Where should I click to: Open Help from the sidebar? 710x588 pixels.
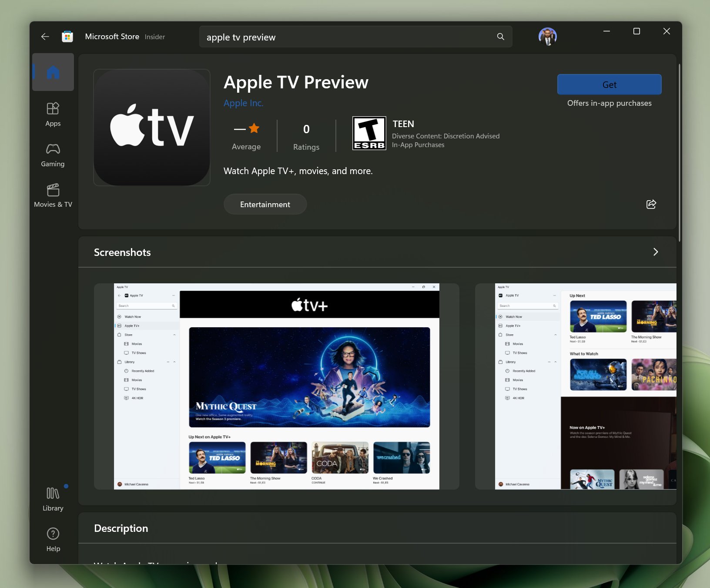(x=53, y=539)
